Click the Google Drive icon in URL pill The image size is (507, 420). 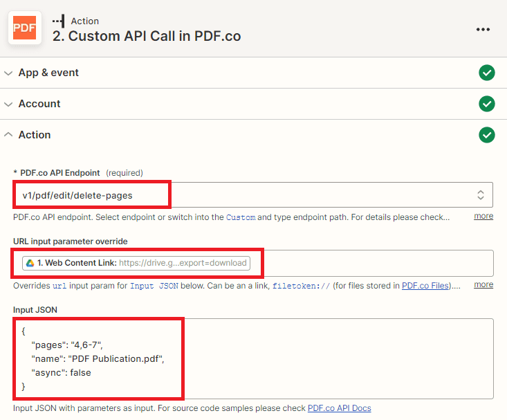pos(29,263)
